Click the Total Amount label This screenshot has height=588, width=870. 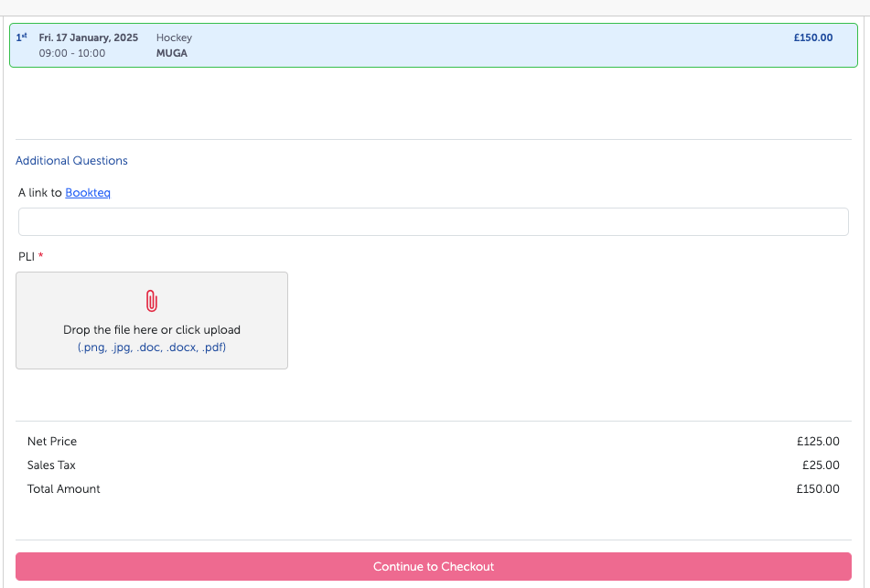(64, 489)
